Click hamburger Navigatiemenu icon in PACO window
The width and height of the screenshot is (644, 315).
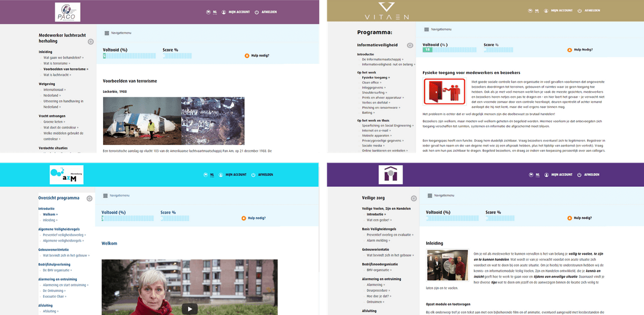[x=106, y=33]
